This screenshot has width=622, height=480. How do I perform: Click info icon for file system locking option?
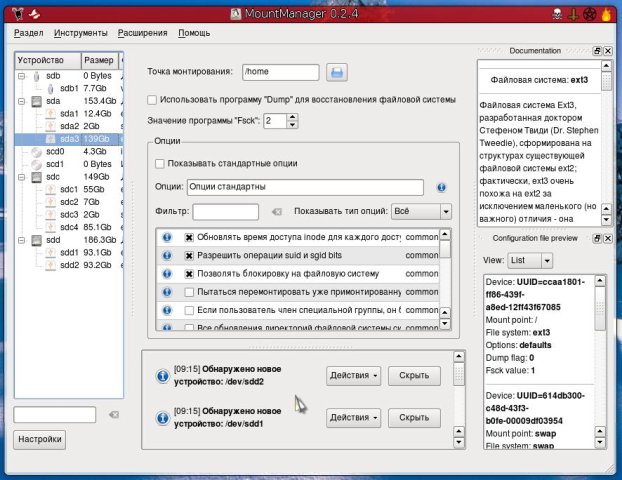pyautogui.click(x=167, y=273)
